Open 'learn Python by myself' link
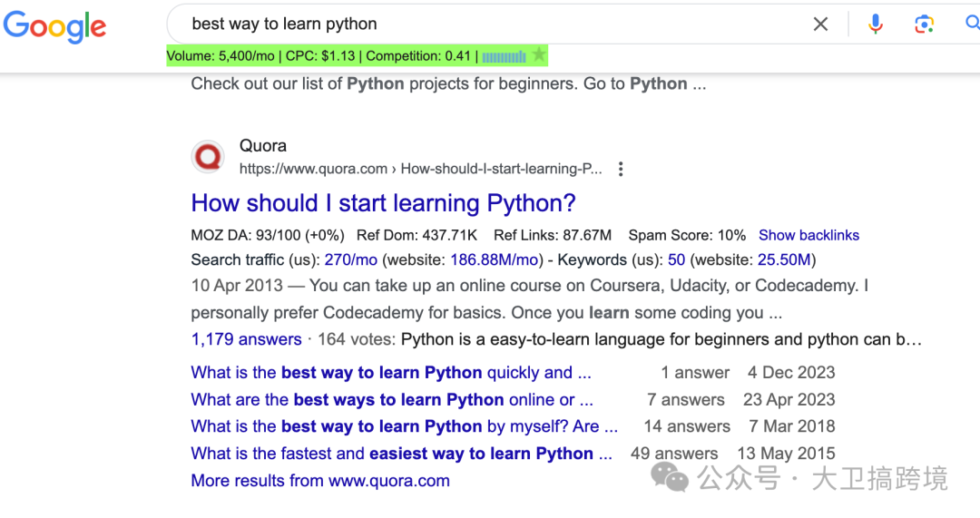This screenshot has height=518, width=980. (x=405, y=426)
